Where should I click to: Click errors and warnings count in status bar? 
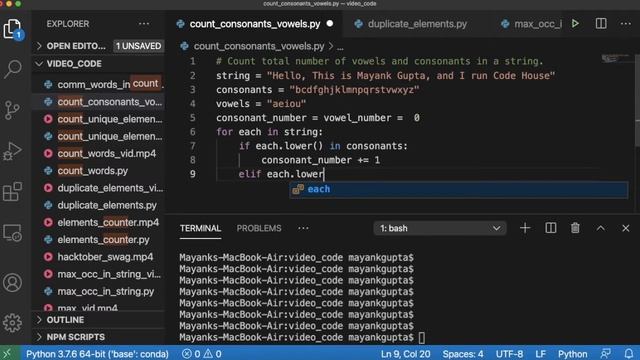(x=202, y=353)
